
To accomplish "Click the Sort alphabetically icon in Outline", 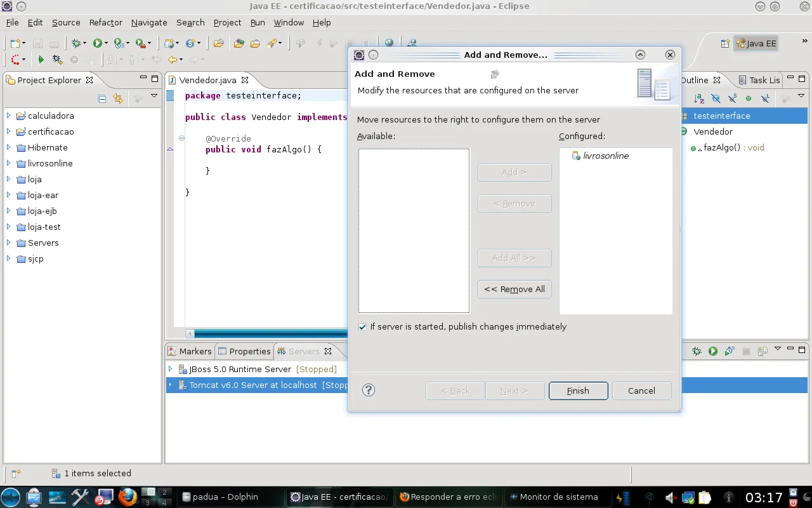I will click(x=699, y=98).
